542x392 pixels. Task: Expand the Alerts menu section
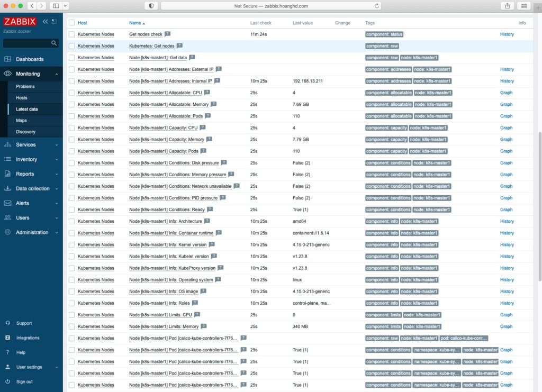click(x=57, y=204)
